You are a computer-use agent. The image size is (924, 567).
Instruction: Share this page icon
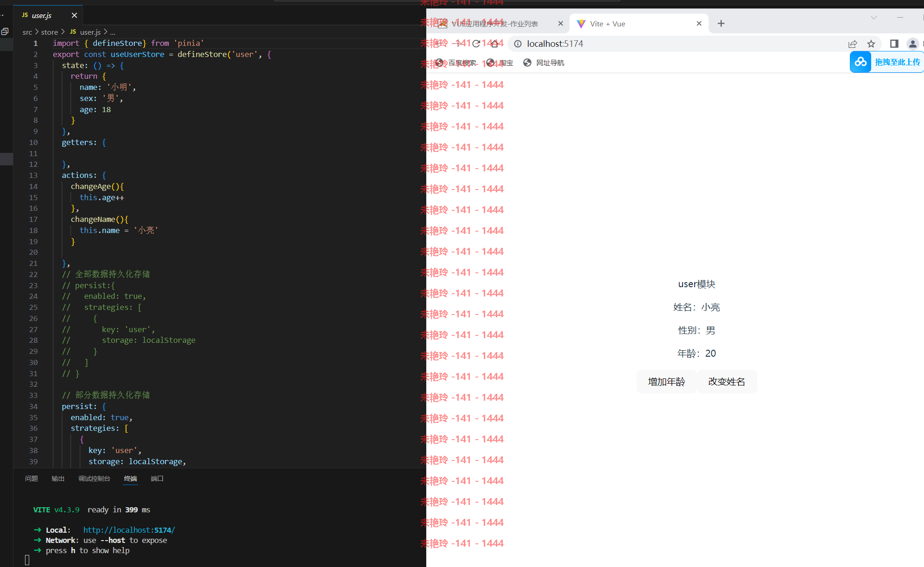[853, 44]
